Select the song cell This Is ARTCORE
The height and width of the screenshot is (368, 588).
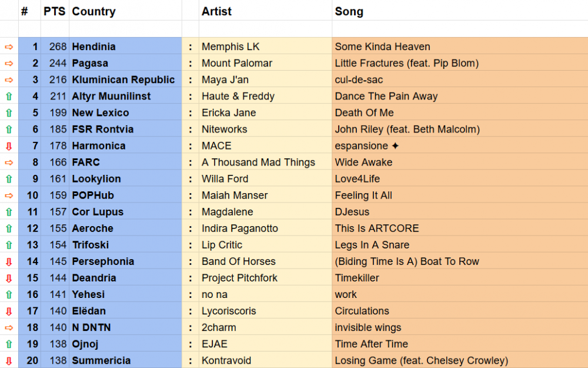pyautogui.click(x=376, y=228)
